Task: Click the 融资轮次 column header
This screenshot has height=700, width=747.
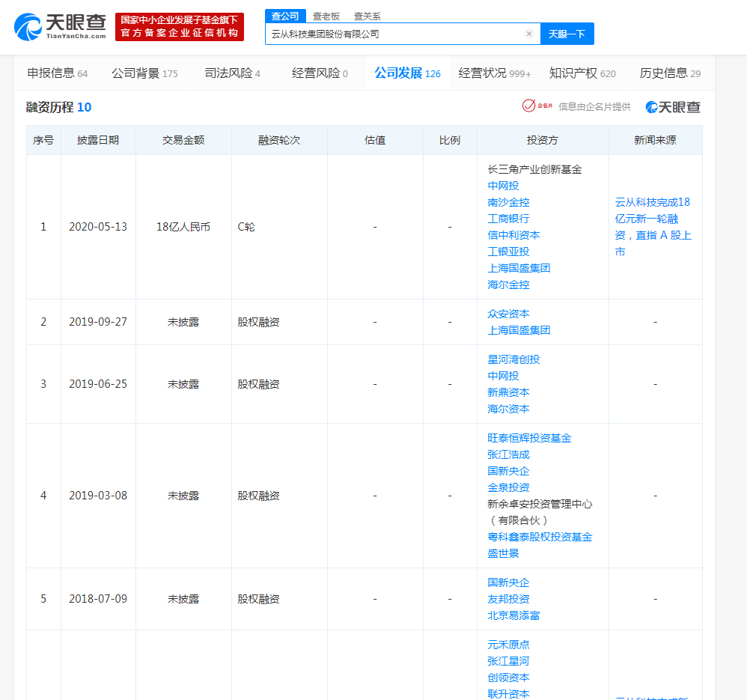Action: [279, 140]
